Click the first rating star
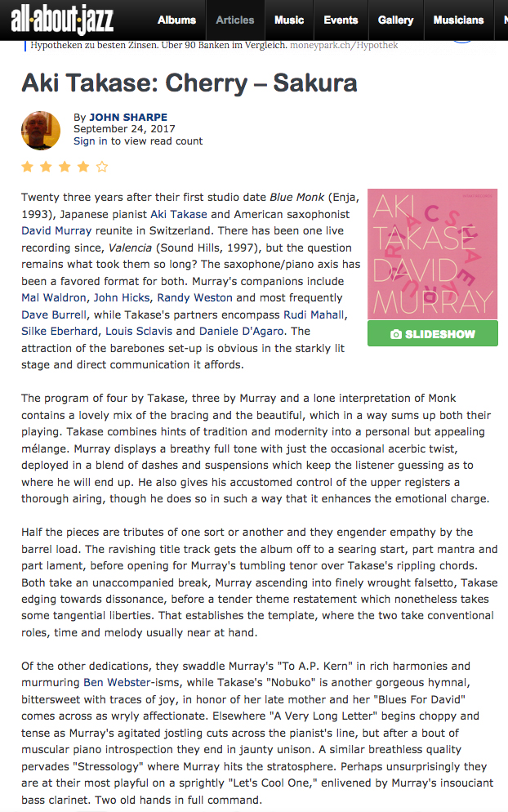 pyautogui.click(x=28, y=167)
